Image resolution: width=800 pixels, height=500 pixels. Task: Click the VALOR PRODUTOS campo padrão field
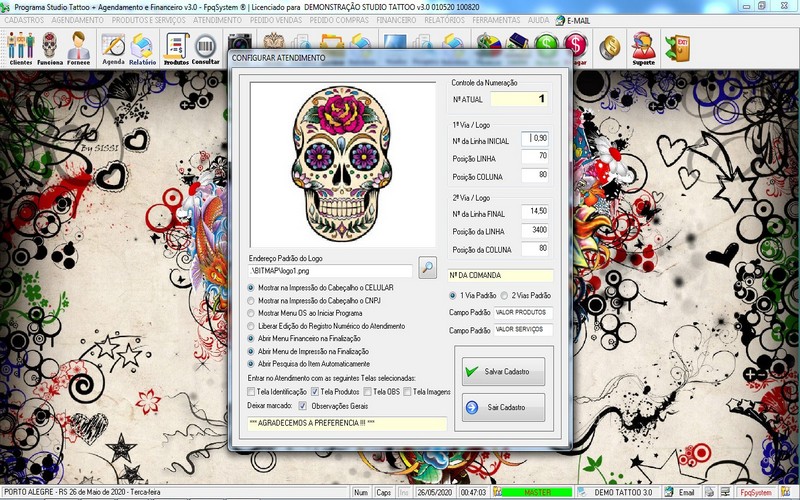click(x=523, y=312)
